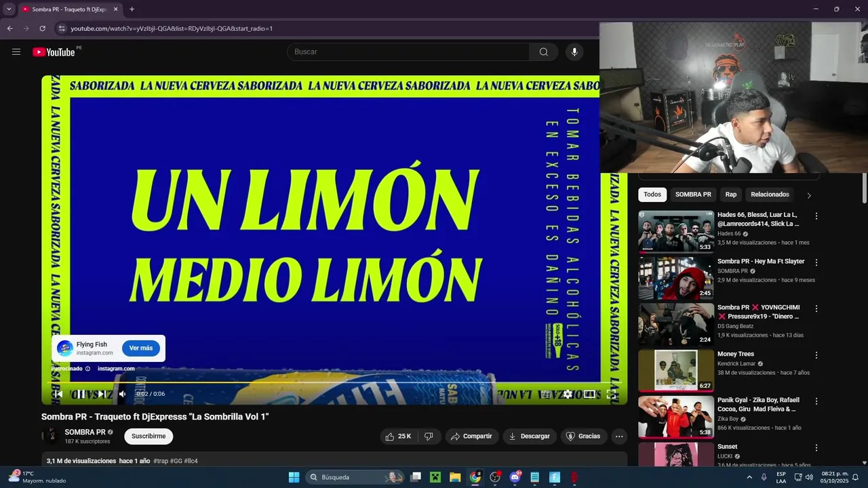Open the tab search dropdown arrow
The width and height of the screenshot is (868, 488).
9,9
